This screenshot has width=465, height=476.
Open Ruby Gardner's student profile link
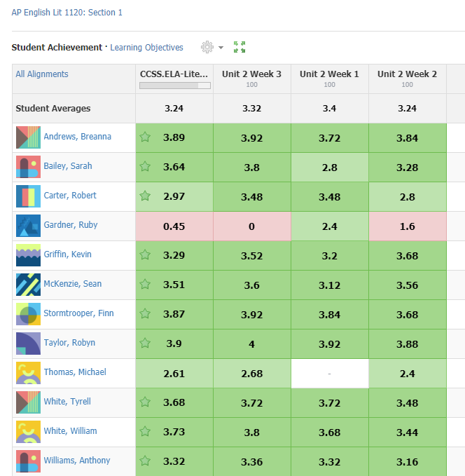(x=70, y=225)
